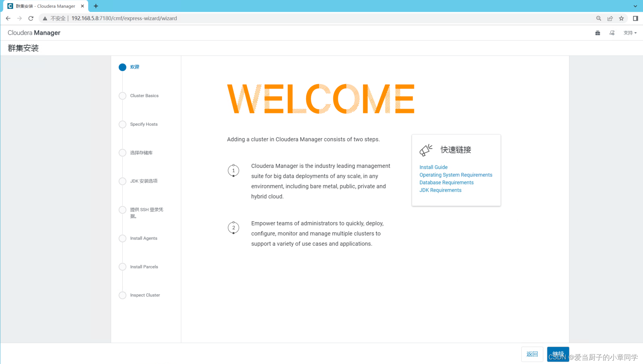This screenshot has width=643, height=364.
Task: Click the not-secure warning triangle icon
Action: pos(45,18)
